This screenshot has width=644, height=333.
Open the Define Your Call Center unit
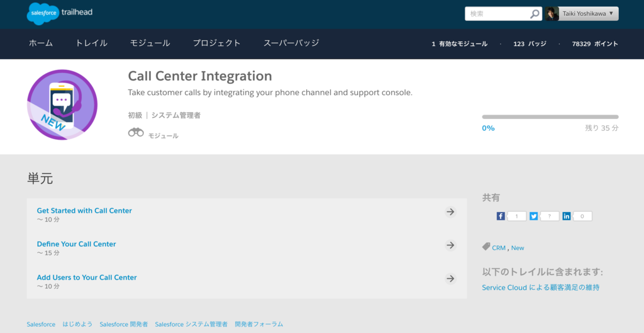[x=76, y=244]
